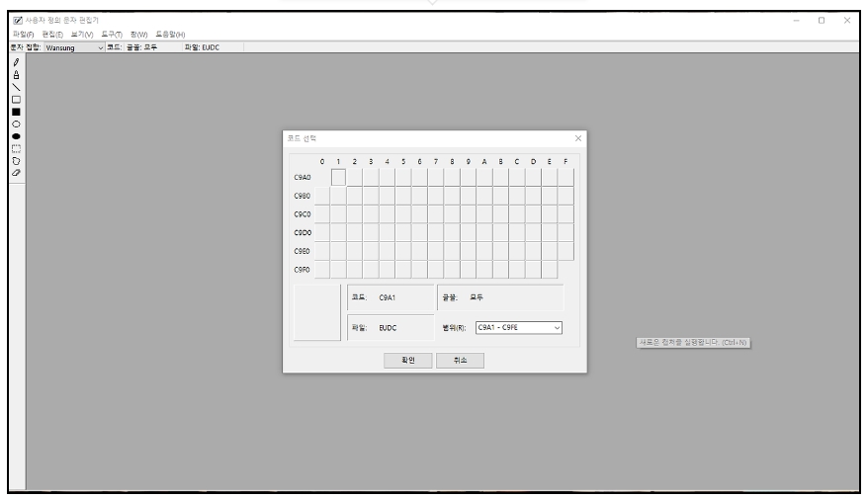Viewport: 868px width, 499px height.
Task: Cancel the dialog with 취소 button
Action: tap(460, 360)
